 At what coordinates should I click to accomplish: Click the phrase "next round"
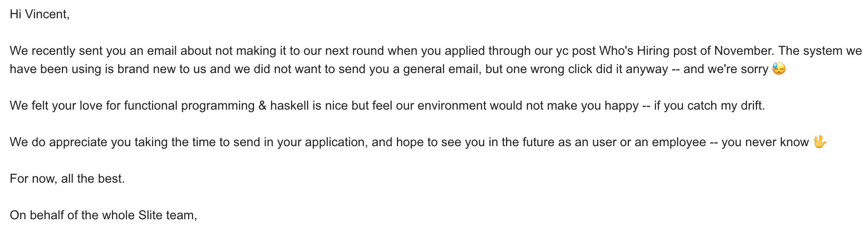point(355,51)
